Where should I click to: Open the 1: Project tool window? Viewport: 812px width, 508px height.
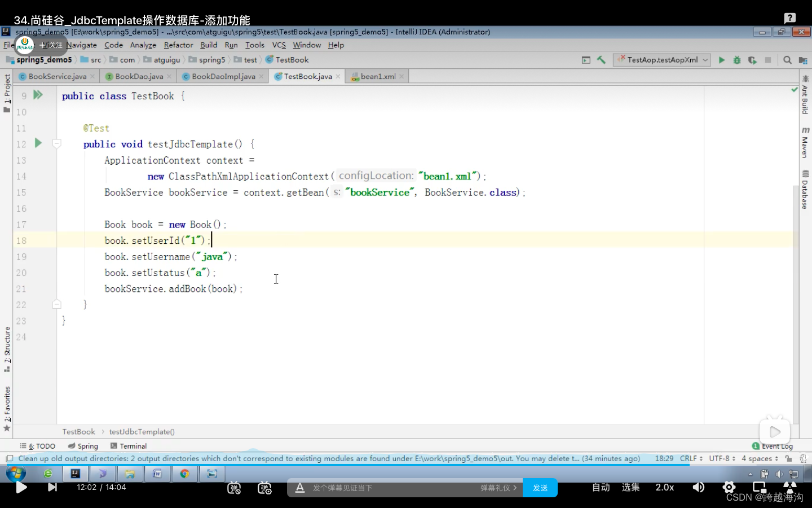coord(7,93)
